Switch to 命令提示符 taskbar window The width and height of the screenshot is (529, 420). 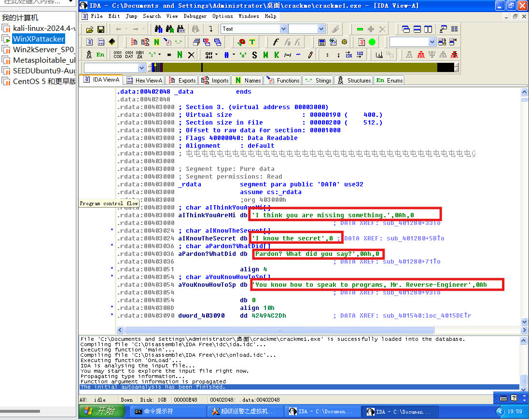point(168,412)
